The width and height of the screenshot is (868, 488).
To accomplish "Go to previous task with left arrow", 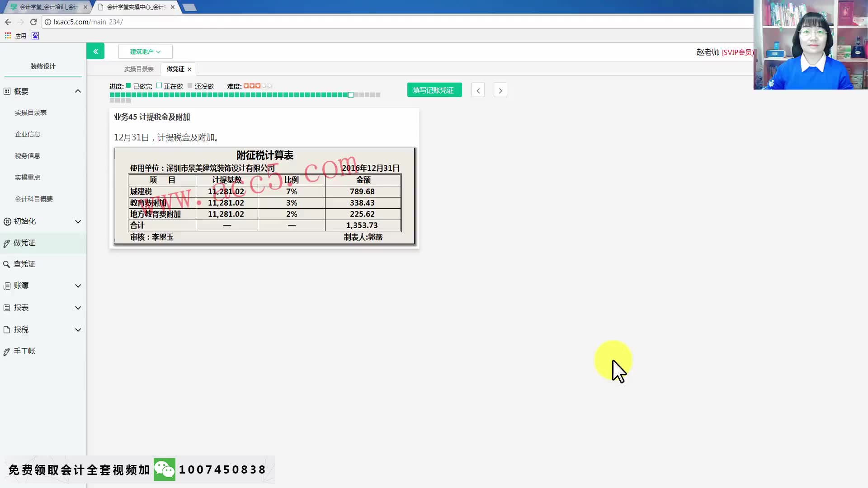I will coord(478,90).
